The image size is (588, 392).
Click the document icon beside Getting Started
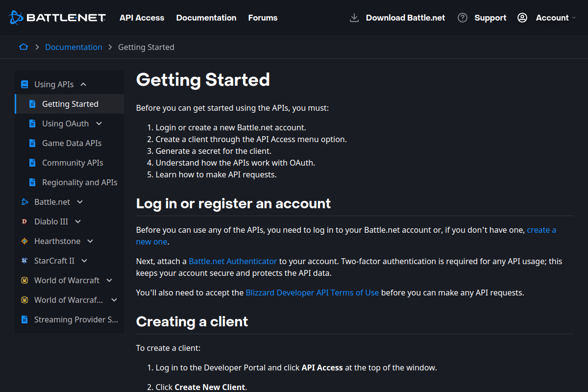32,104
